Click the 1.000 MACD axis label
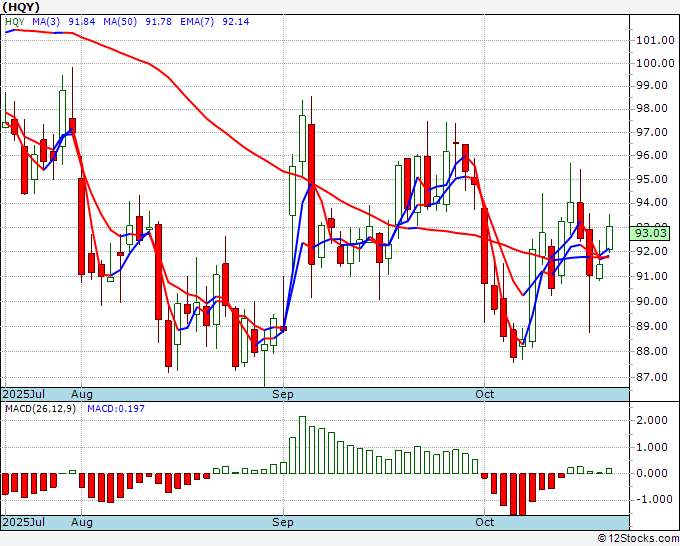The image size is (680, 546). [652, 447]
